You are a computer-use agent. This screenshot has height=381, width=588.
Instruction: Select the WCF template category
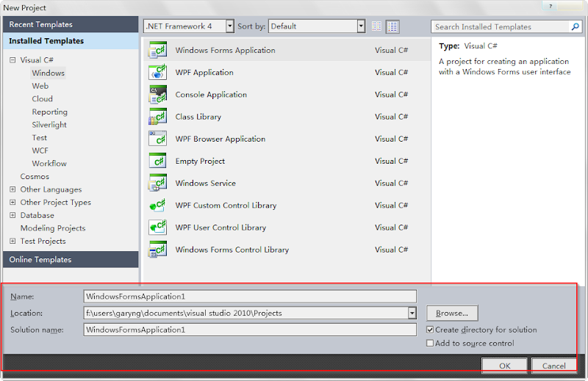(x=40, y=150)
